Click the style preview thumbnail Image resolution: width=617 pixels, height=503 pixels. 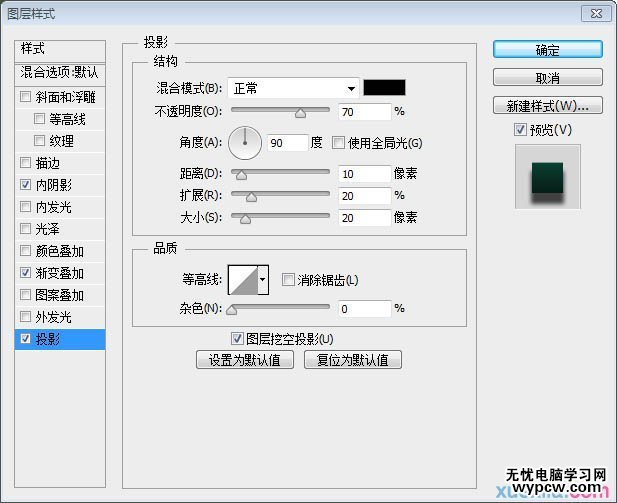pos(548,176)
